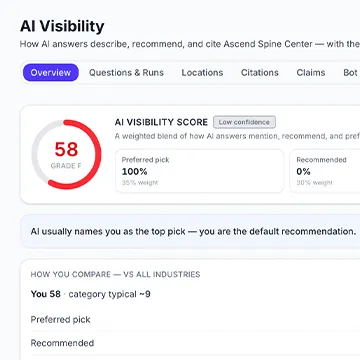Screen dimensions: 360x360
Task: Click the red score ring gauge
Action: point(66,154)
